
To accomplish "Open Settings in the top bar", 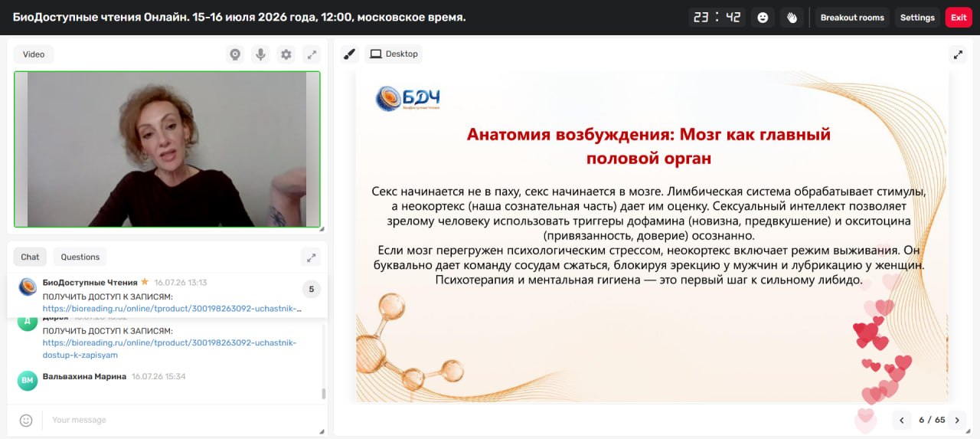I will 917,18.
